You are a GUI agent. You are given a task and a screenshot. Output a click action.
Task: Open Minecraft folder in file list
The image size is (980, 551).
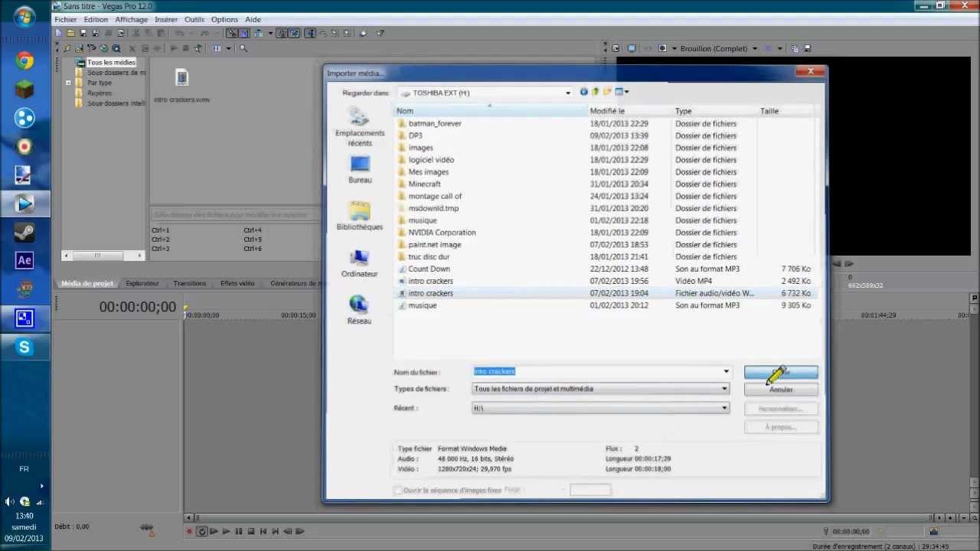[424, 184]
